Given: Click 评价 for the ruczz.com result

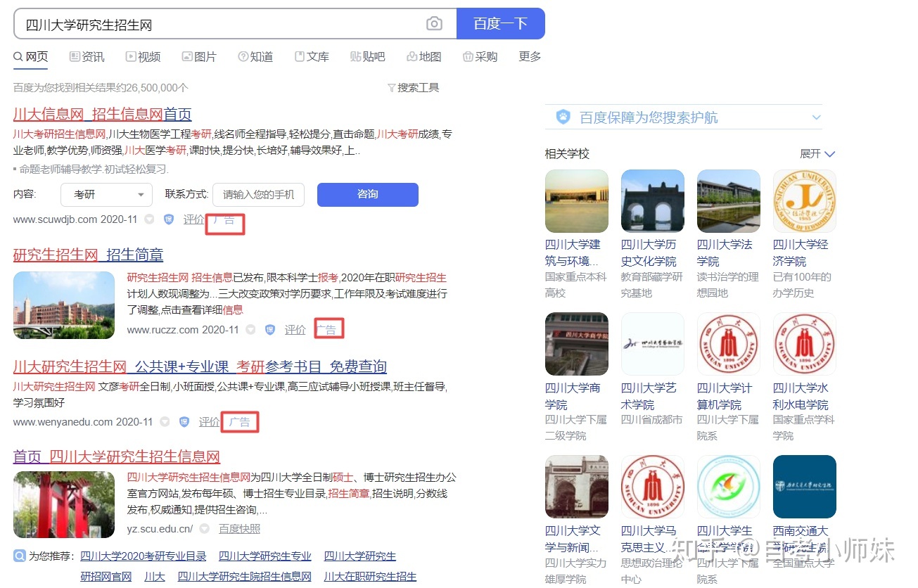Looking at the screenshot, I should 295,330.
